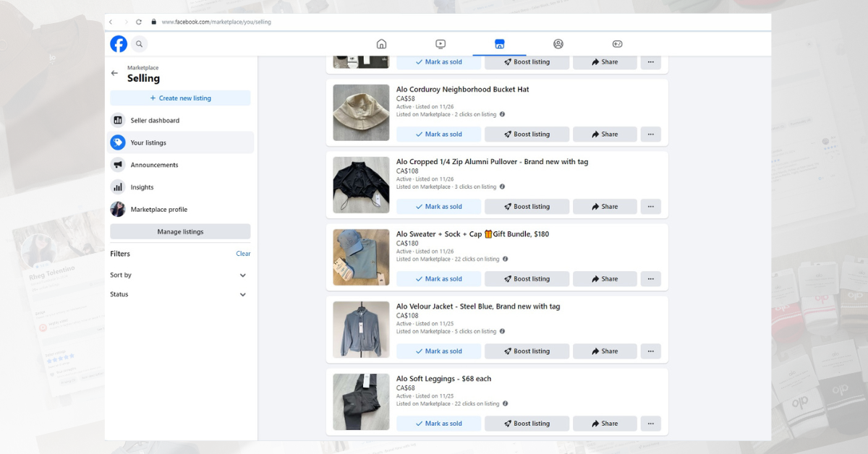This screenshot has height=454, width=868.
Task: Open the Groups tab icon
Action: [558, 44]
